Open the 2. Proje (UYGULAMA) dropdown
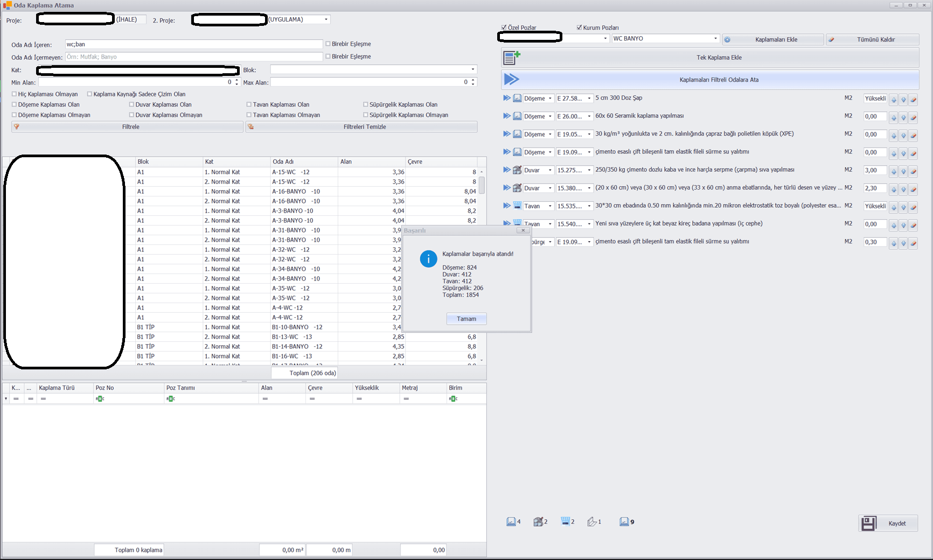This screenshot has height=560, width=933. (x=326, y=19)
